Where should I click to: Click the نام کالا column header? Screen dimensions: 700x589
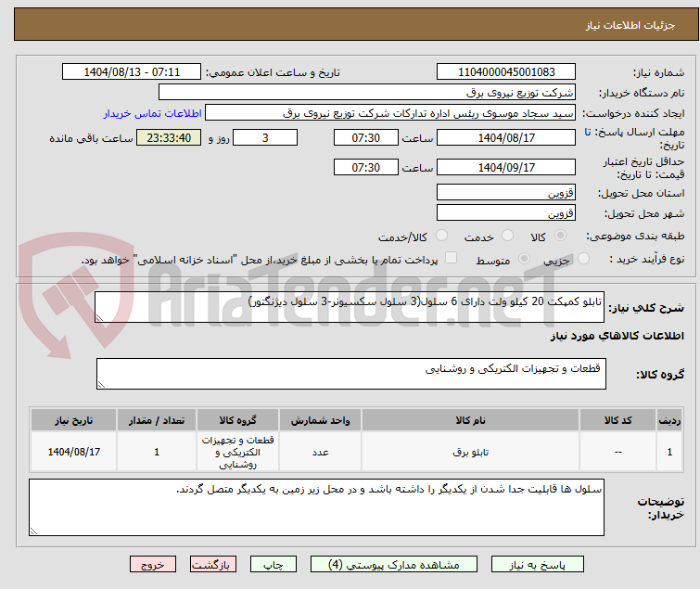point(471,420)
